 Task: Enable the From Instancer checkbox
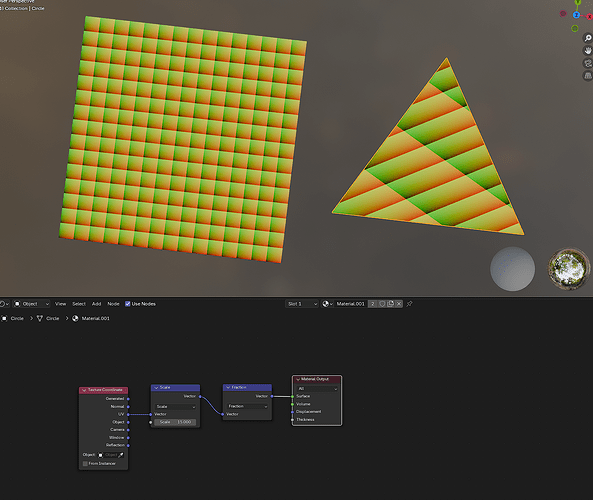[85, 464]
